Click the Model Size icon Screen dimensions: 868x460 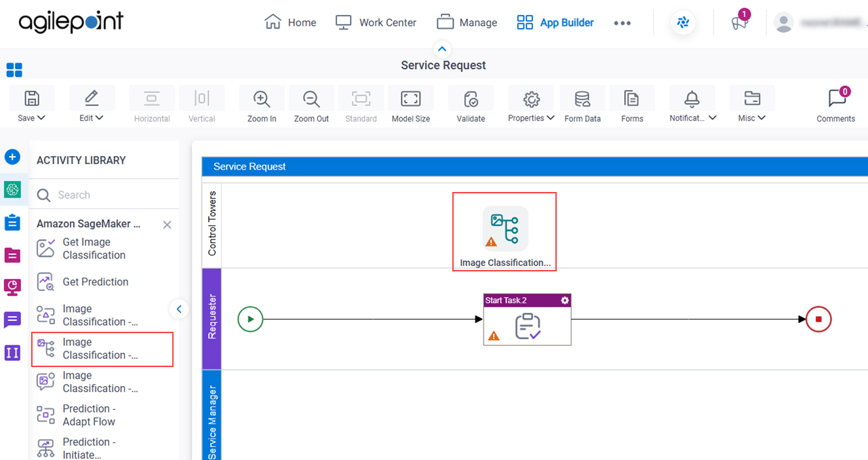tap(411, 99)
